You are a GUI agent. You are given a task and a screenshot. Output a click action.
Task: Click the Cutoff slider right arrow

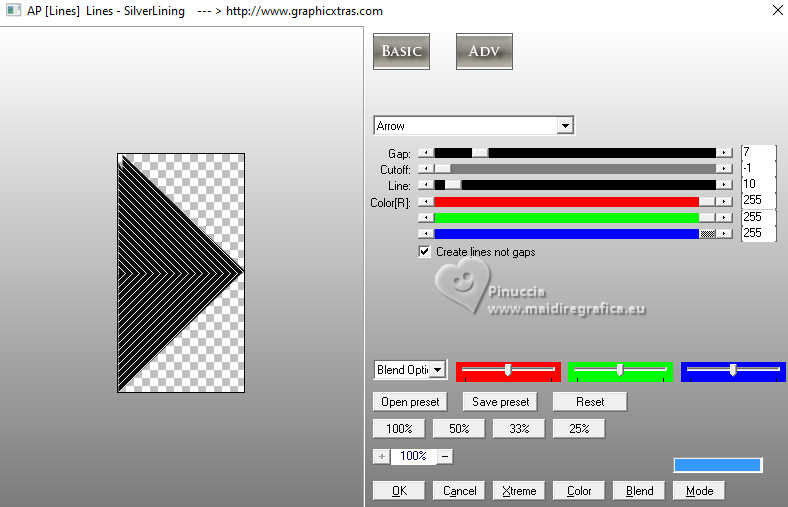[724, 169]
